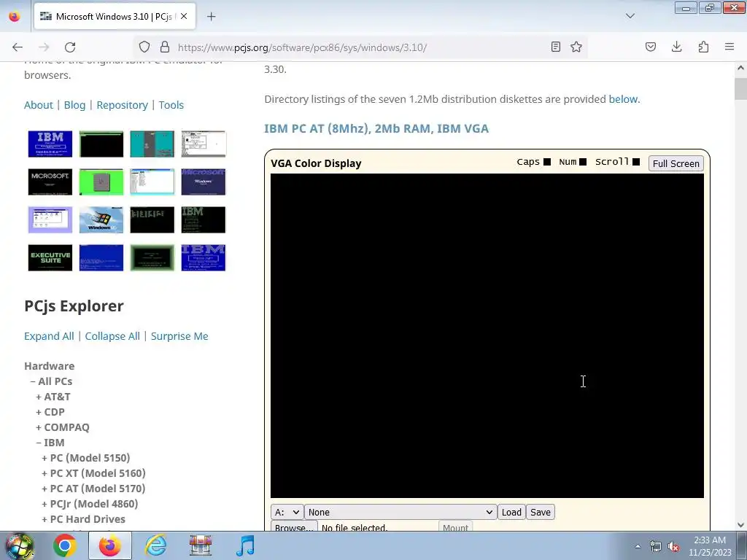Click the Surprise Me link
Image resolution: width=747 pixels, height=560 pixels.
(x=179, y=336)
